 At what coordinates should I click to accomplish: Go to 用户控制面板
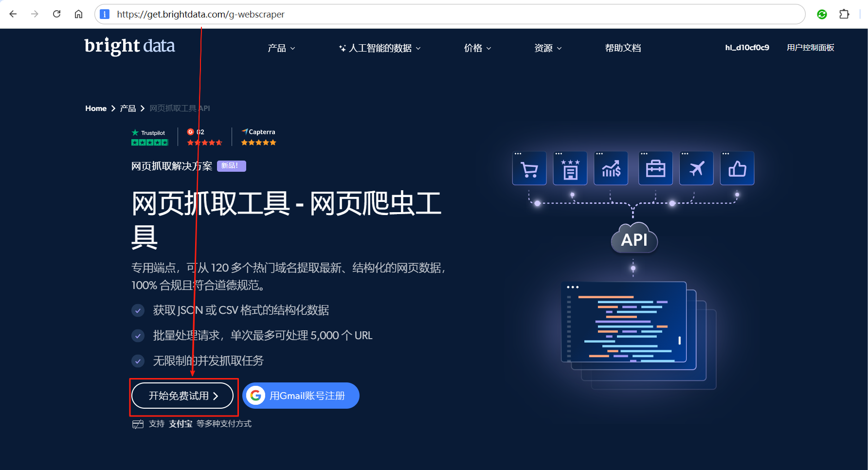coord(810,48)
